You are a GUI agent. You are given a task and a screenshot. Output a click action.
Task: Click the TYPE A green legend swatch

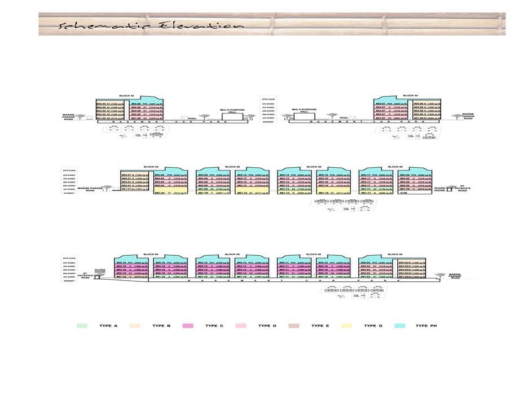(x=82, y=326)
